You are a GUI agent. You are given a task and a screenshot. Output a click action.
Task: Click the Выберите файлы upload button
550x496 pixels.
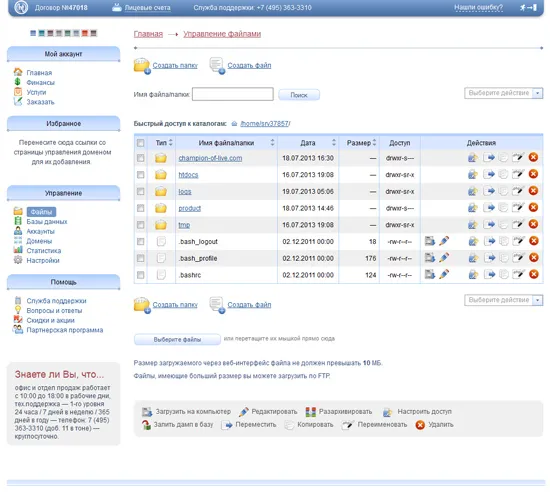coord(177,339)
